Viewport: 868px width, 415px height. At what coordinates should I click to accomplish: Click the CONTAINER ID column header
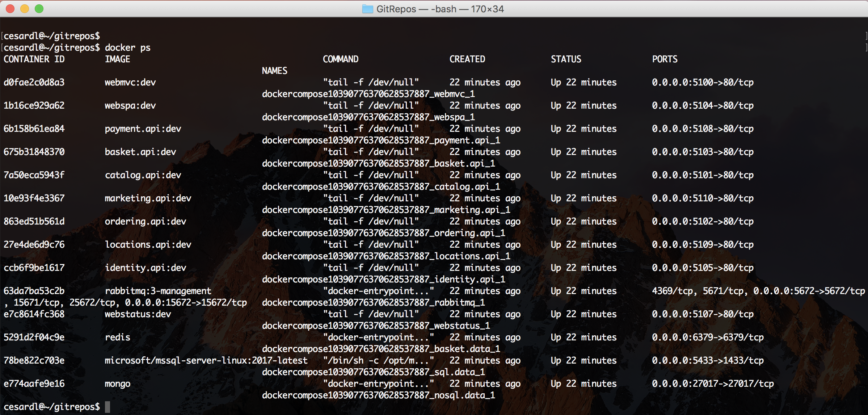[34, 59]
